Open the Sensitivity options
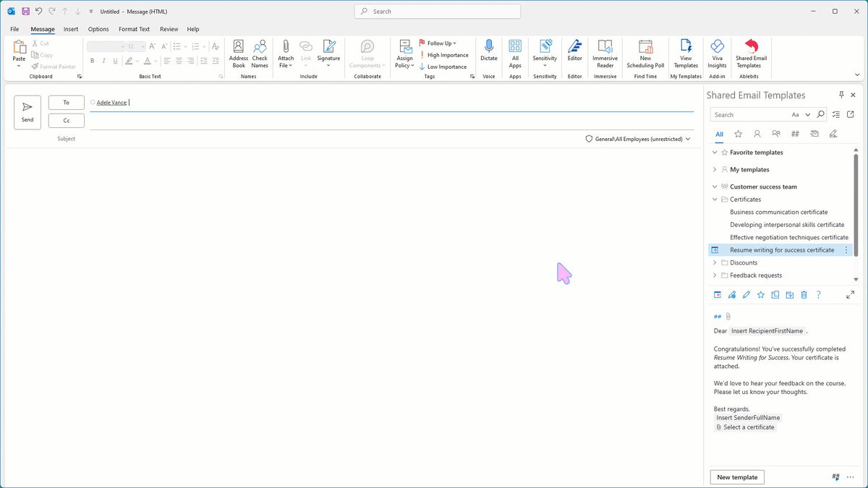The height and width of the screenshot is (488, 868). coord(545,55)
